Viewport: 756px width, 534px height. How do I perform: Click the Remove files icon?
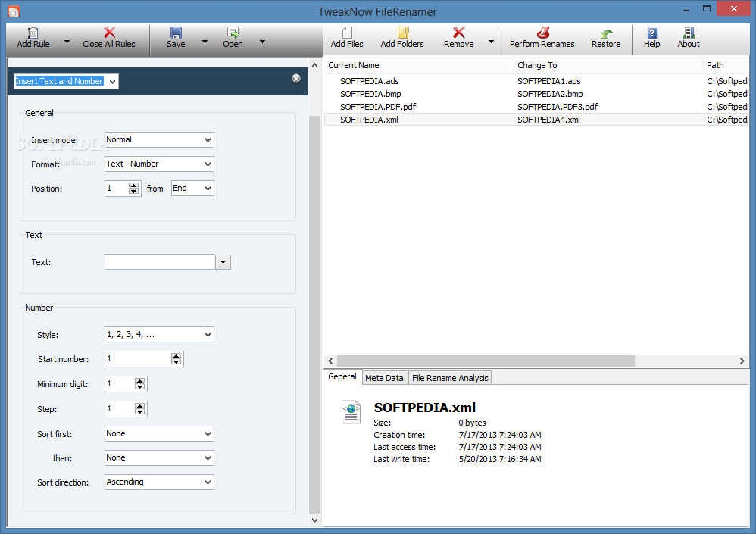point(458,33)
